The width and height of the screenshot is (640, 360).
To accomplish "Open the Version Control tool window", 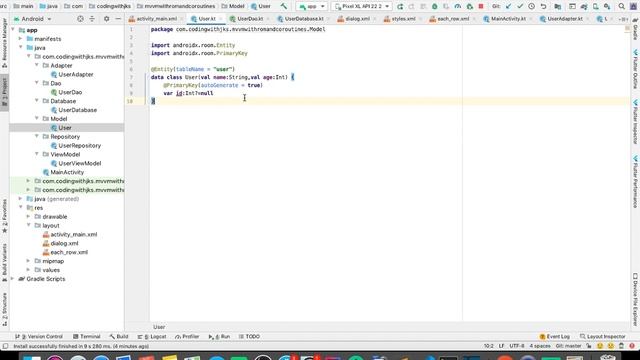I will (39, 337).
